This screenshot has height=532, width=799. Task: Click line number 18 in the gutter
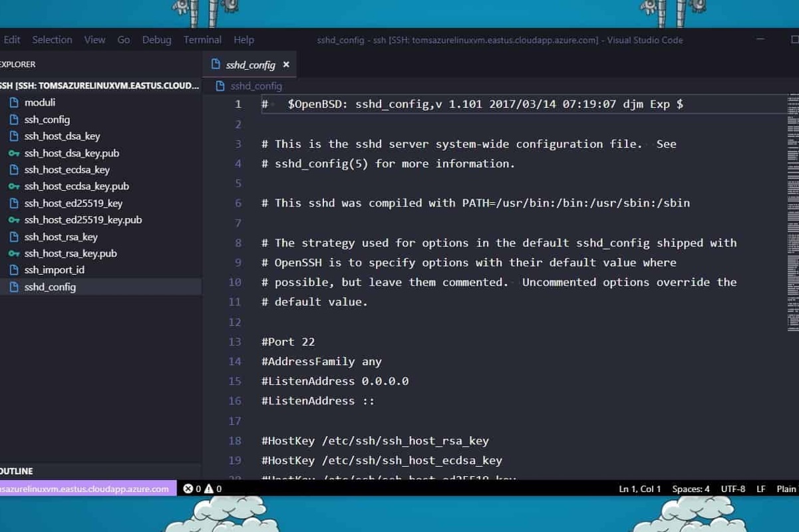pos(234,441)
